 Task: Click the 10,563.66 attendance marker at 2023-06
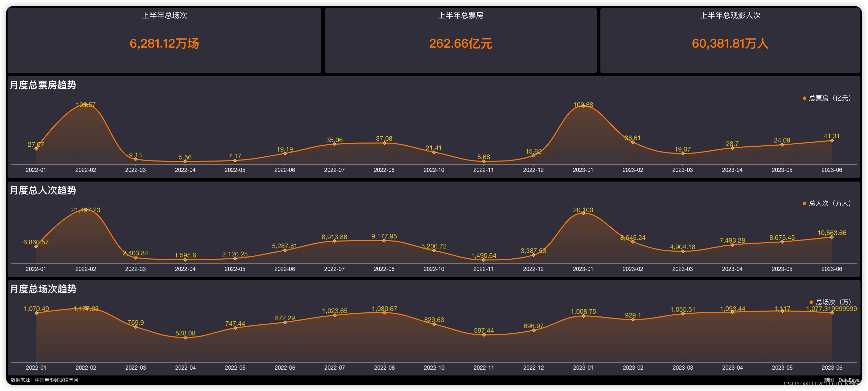(832, 237)
